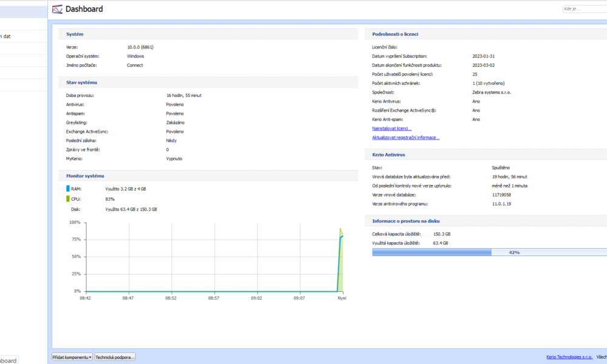Viewport: 607px width, 364px height.
Task: Click the green CPU legend color marker
Action: point(68,198)
